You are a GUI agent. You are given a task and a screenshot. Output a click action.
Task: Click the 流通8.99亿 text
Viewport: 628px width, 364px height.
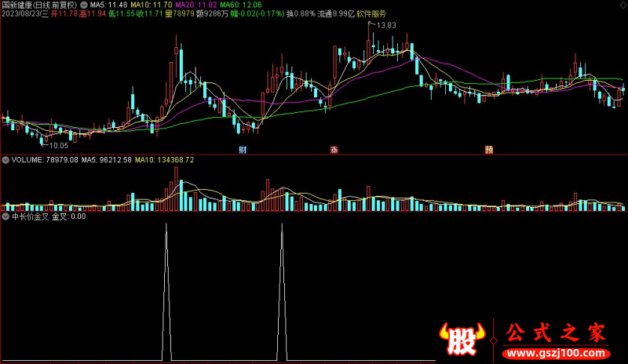coord(336,14)
